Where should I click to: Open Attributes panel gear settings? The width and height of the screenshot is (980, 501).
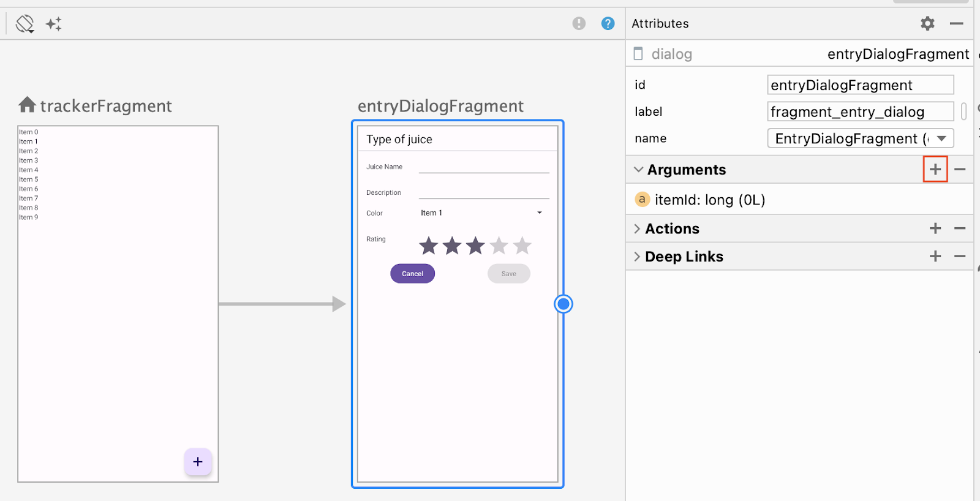[927, 23]
